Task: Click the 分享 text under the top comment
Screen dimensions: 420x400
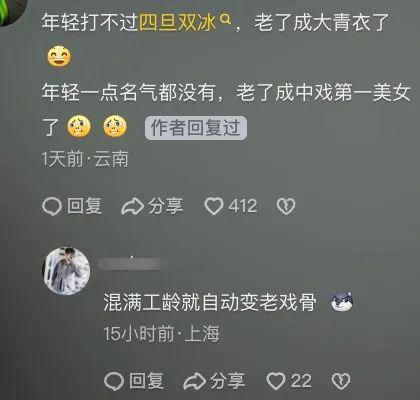Action: click(166, 206)
